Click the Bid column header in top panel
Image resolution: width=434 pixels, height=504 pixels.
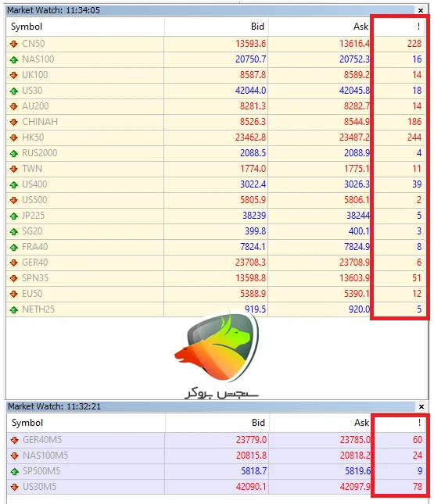point(216,27)
